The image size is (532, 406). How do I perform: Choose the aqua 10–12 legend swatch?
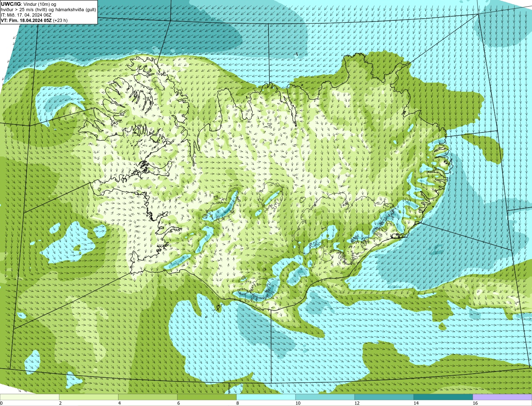pyautogui.click(x=325, y=397)
